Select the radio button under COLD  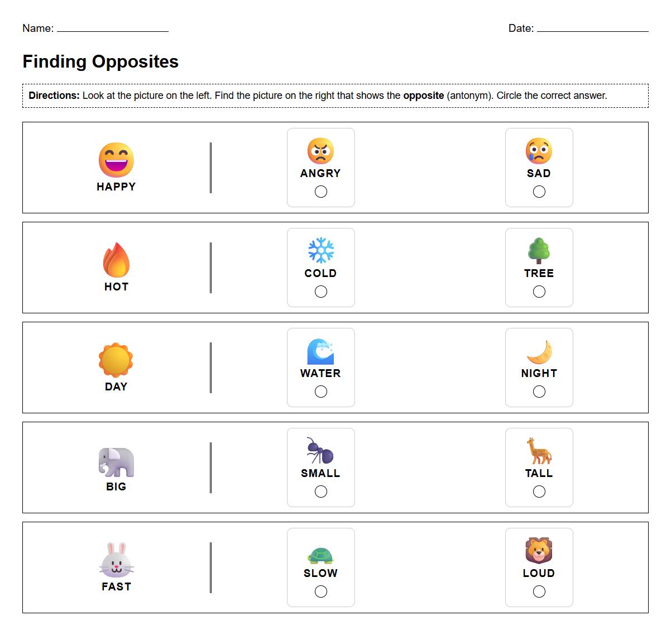click(321, 292)
